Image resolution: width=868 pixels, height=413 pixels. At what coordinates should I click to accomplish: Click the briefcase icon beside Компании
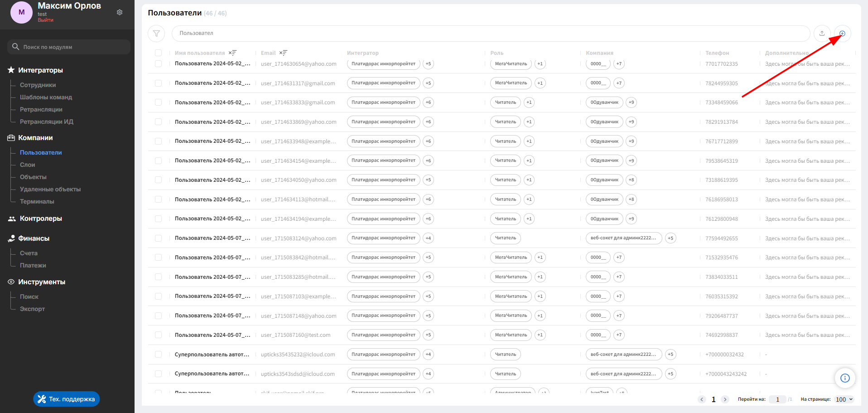coord(11,138)
